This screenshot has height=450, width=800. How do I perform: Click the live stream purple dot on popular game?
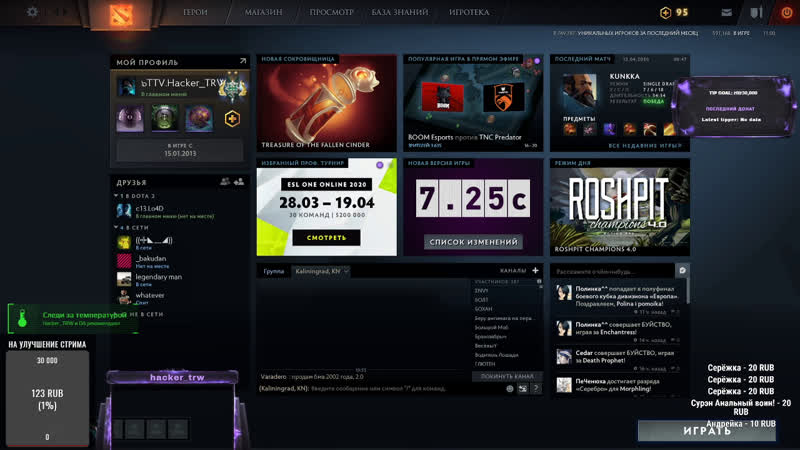click(537, 61)
